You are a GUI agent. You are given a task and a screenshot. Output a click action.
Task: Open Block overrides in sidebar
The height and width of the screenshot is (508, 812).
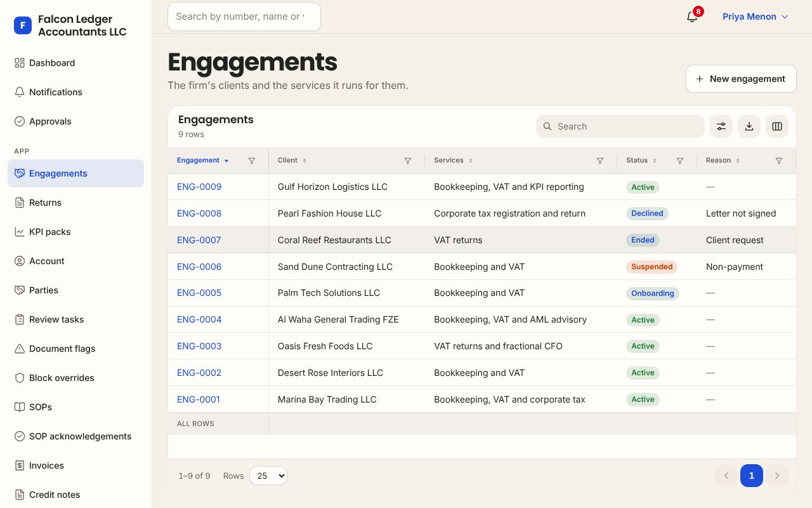75,378
